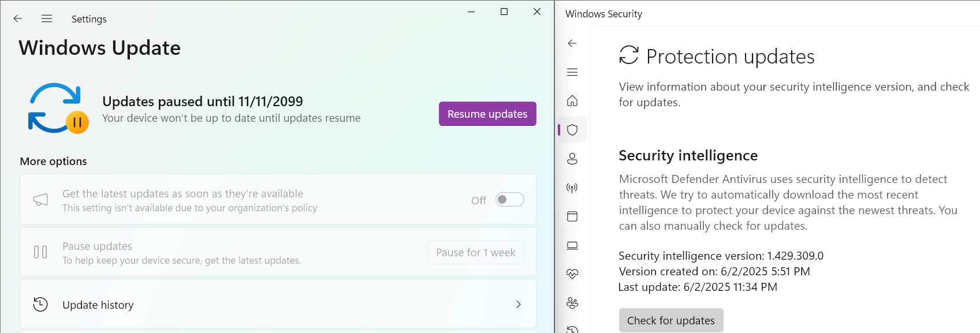The image size is (980, 333).
Task: Click the Update history clock icon
Action: click(x=40, y=304)
